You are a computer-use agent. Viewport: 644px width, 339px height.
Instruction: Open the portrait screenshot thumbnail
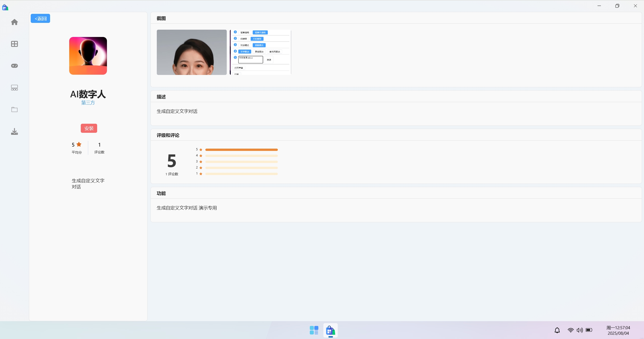click(192, 52)
